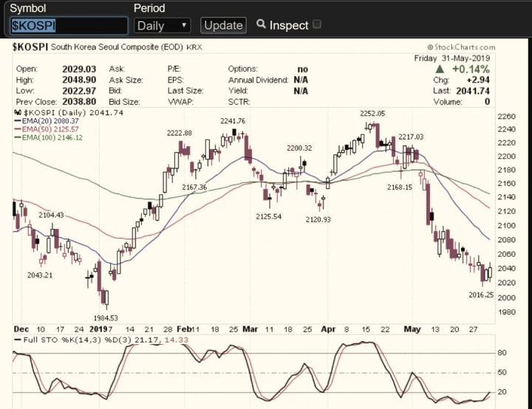532x409 pixels.
Task: Click the 2217.03 price label
Action: pyautogui.click(x=411, y=137)
